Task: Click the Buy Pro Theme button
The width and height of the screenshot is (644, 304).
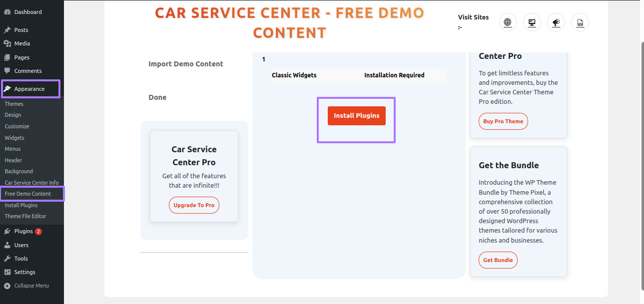Action: tap(503, 121)
